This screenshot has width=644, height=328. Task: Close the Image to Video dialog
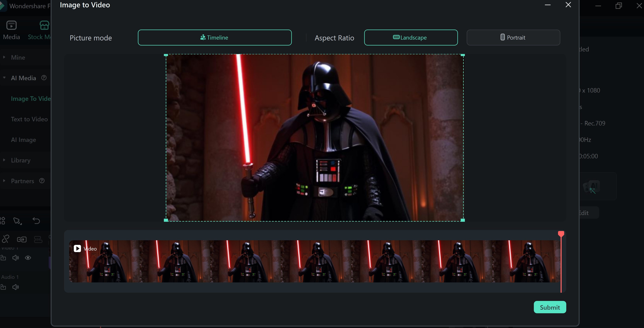tap(568, 5)
